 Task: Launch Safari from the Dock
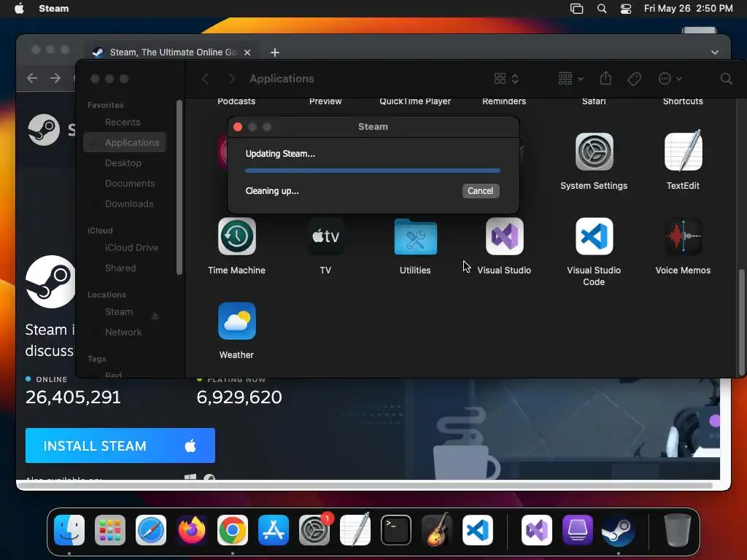151,530
